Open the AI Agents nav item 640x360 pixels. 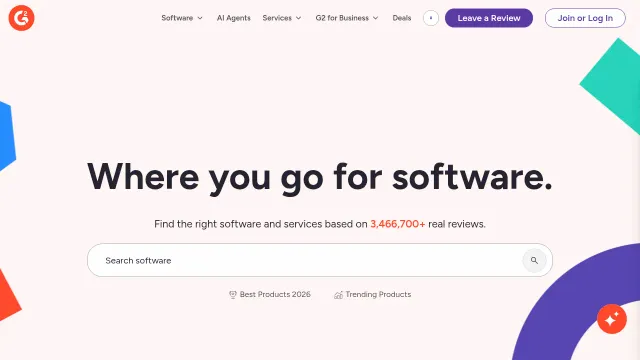(233, 18)
